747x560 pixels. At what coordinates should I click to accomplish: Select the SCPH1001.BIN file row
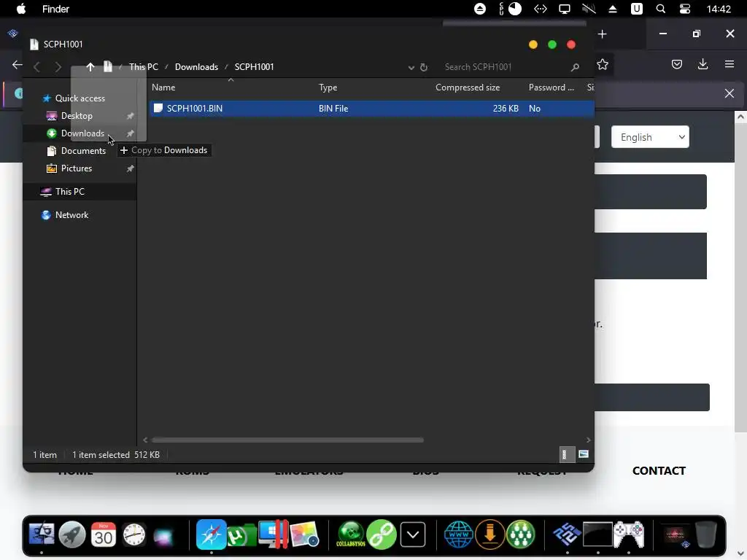(371, 108)
